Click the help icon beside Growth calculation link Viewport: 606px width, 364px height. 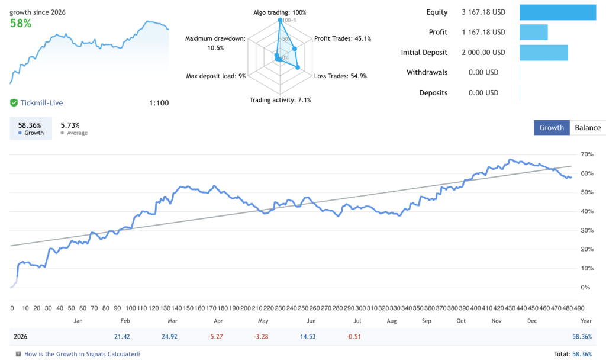(x=18, y=354)
